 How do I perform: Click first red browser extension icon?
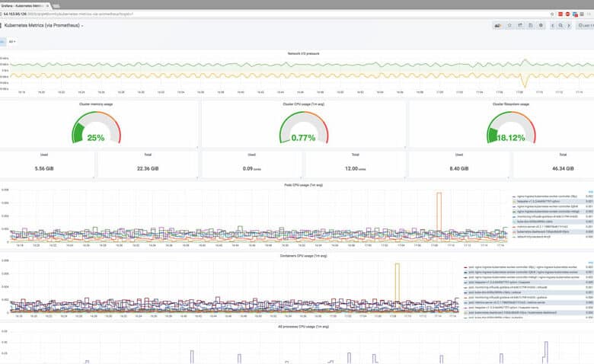(x=560, y=14)
